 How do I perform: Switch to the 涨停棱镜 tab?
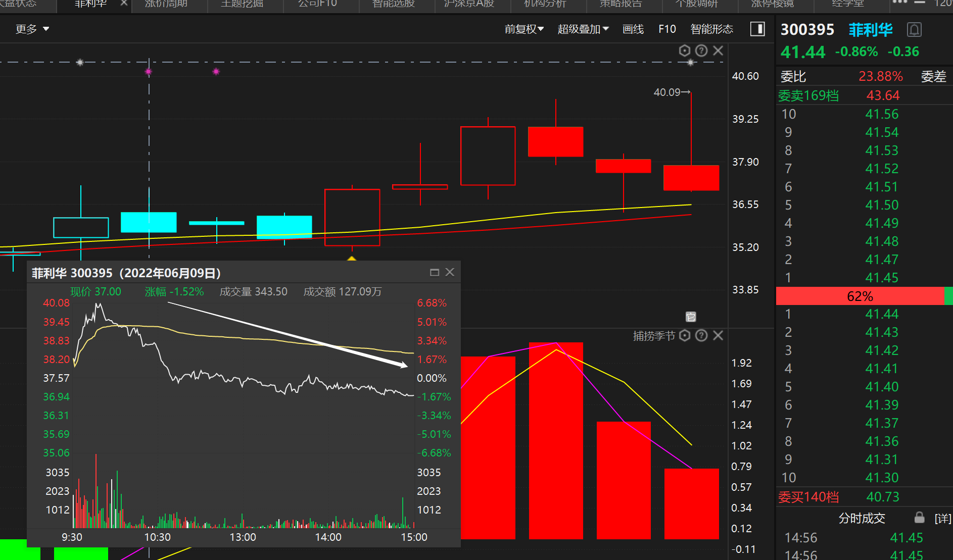pos(772,4)
